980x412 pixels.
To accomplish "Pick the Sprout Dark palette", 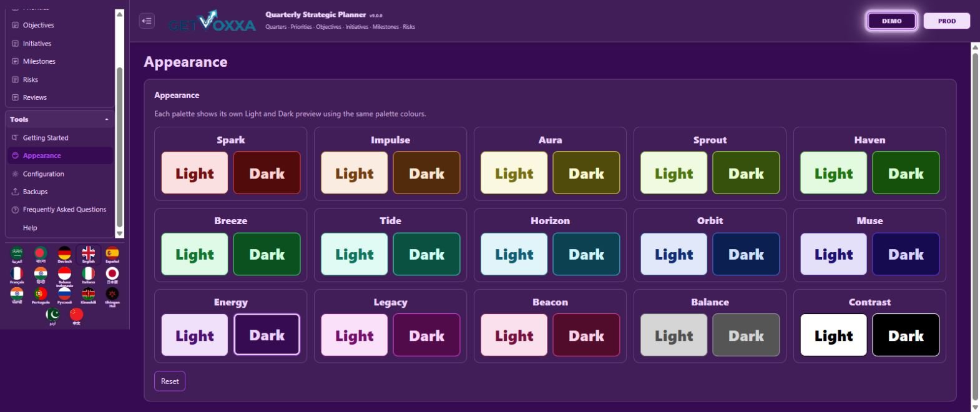I will click(x=747, y=173).
